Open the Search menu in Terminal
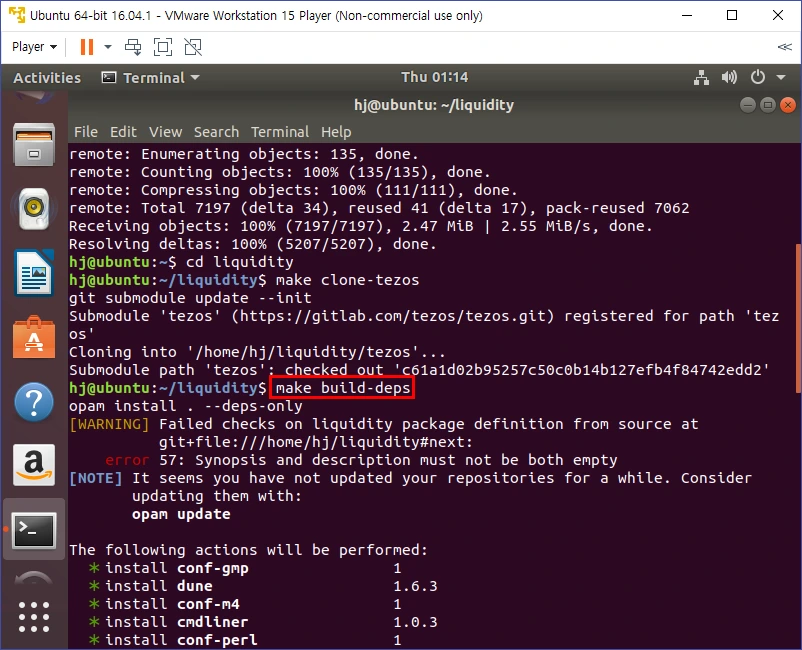This screenshot has height=650, width=802. (x=216, y=132)
